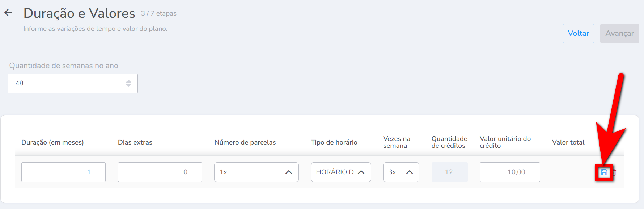Screen dimensions: 644x209
Task: Save the plan row with the floppy icon
Action: click(x=604, y=172)
